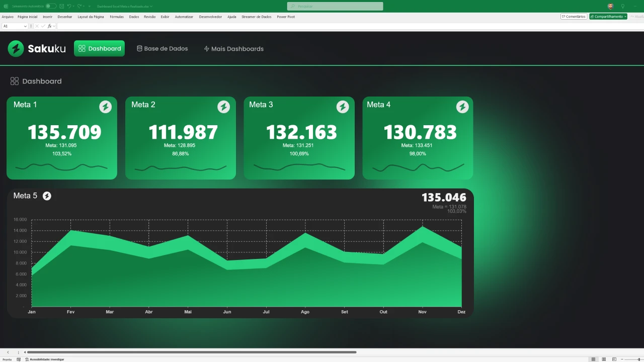Click the bolt icon beside Meta 5
Screen dimensions: 644x362
47,196
